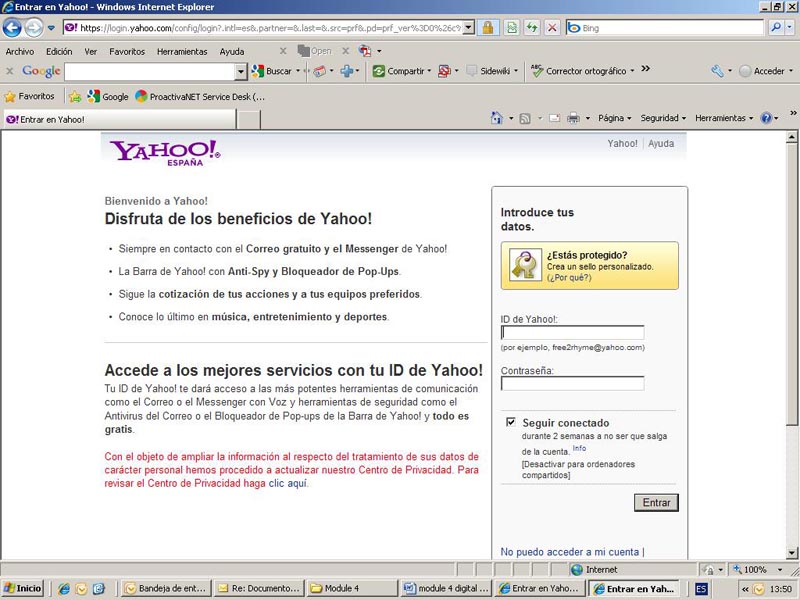Expand the Google toolbar search history dropdown
The image size is (800, 600).
[241, 71]
